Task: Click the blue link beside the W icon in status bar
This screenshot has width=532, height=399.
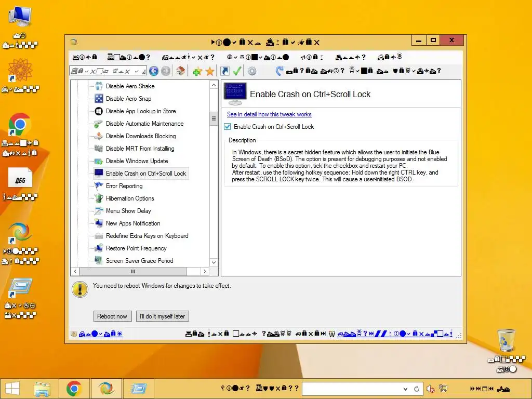Action: pos(395,334)
